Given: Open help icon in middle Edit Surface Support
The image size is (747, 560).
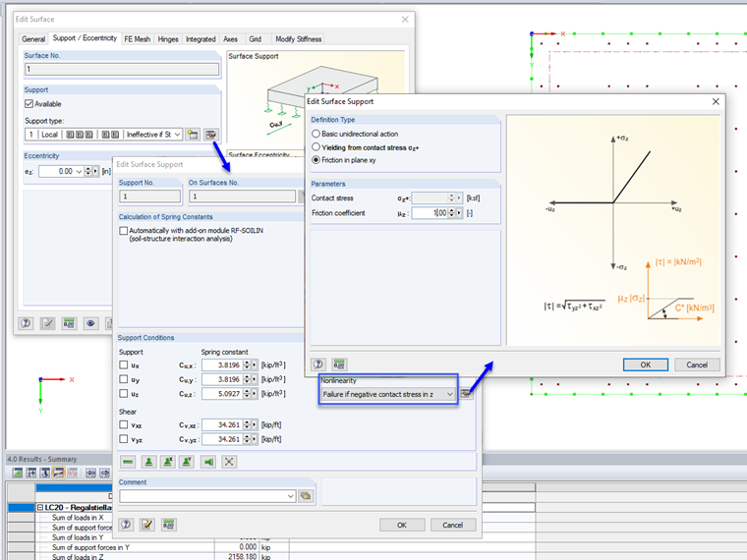Looking at the screenshot, I should click(x=126, y=525).
